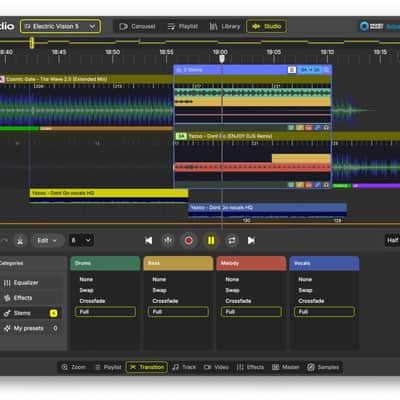Open the Full dropdown under Drums
The image size is (400, 400).
click(105, 312)
